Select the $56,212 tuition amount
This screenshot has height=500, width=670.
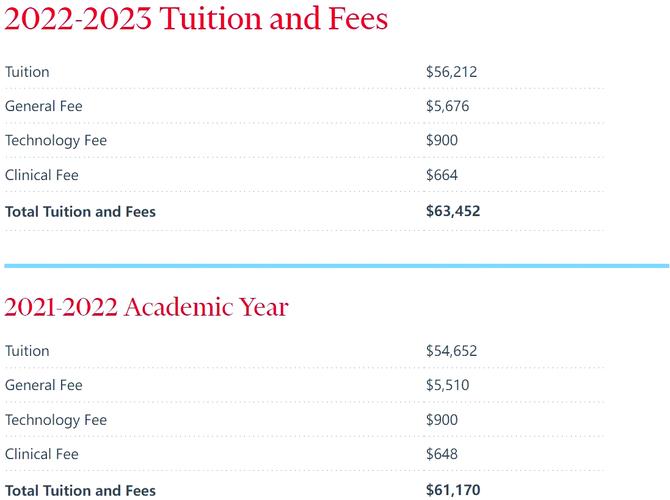pos(451,72)
